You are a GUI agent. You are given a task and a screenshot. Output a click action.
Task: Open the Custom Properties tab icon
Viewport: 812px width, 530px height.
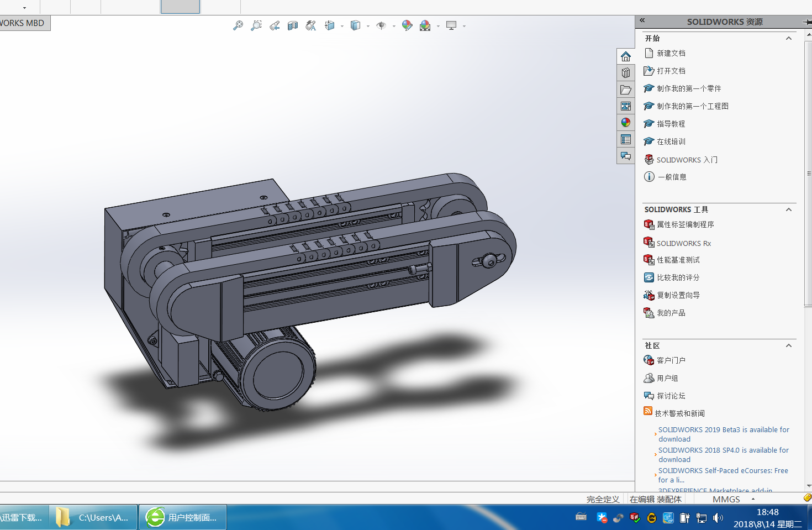[626, 139]
